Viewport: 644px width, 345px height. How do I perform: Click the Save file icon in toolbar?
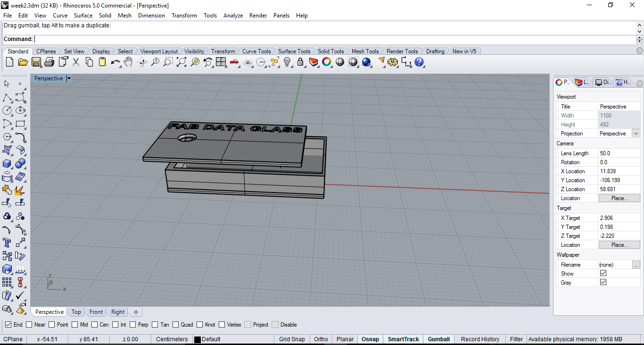(x=36, y=62)
